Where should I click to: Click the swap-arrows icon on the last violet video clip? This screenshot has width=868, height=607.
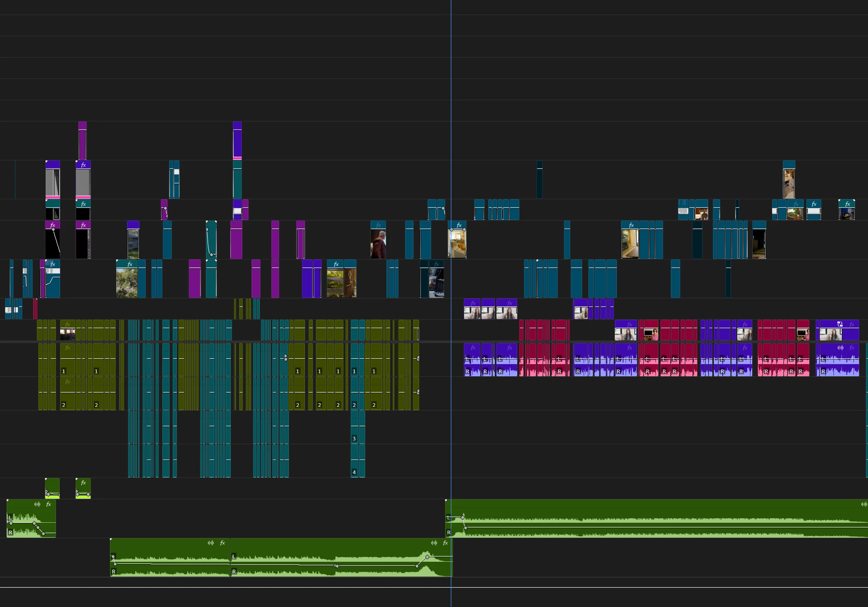click(x=840, y=324)
